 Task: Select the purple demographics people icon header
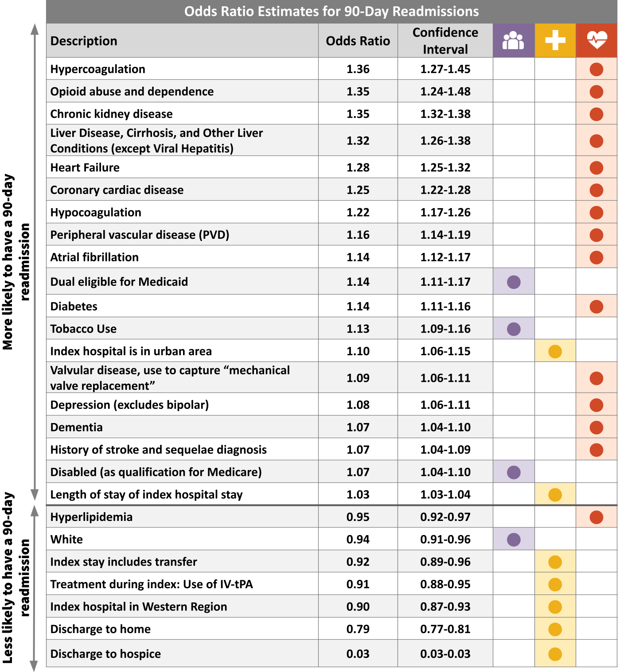pos(513,40)
